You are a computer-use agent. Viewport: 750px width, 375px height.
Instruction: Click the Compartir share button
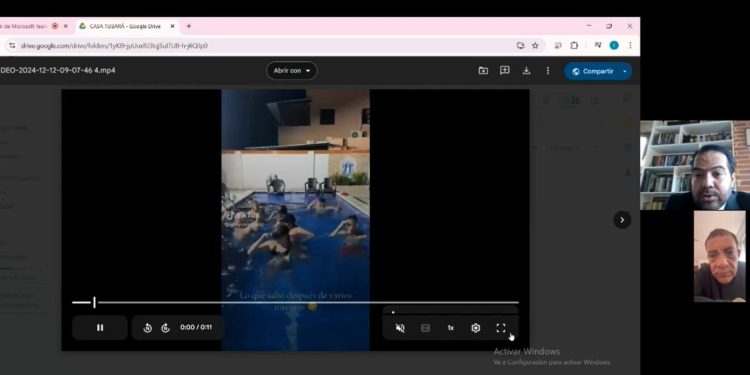point(592,71)
